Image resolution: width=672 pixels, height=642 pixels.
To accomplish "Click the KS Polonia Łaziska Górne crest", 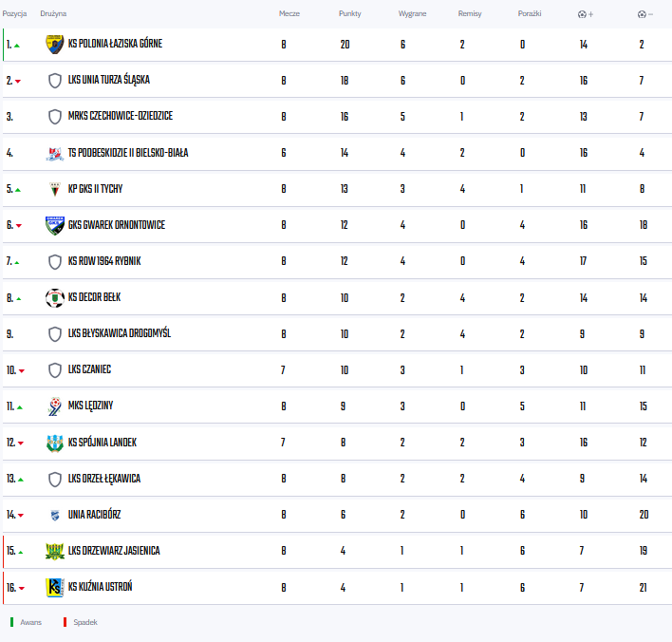I will click(x=55, y=45).
